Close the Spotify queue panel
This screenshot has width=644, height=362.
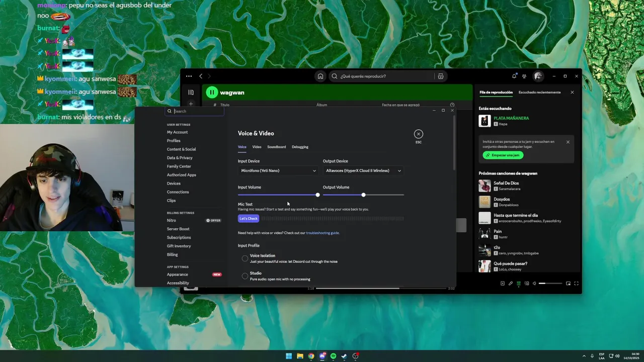pos(572,92)
